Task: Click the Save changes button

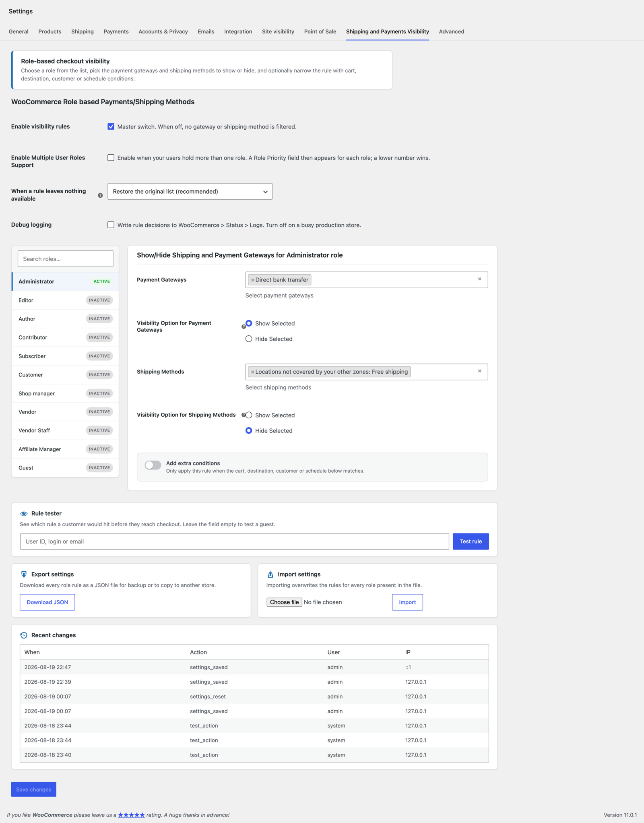Action: [x=34, y=790]
